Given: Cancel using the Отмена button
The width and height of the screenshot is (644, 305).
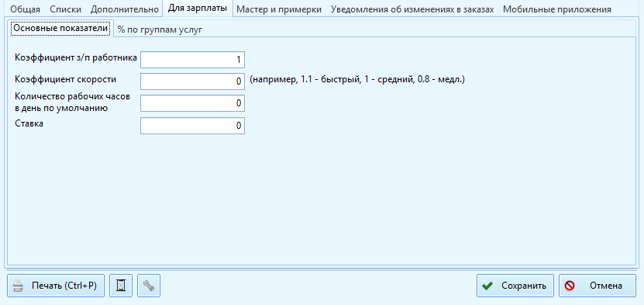Looking at the screenshot, I should coord(598,286).
